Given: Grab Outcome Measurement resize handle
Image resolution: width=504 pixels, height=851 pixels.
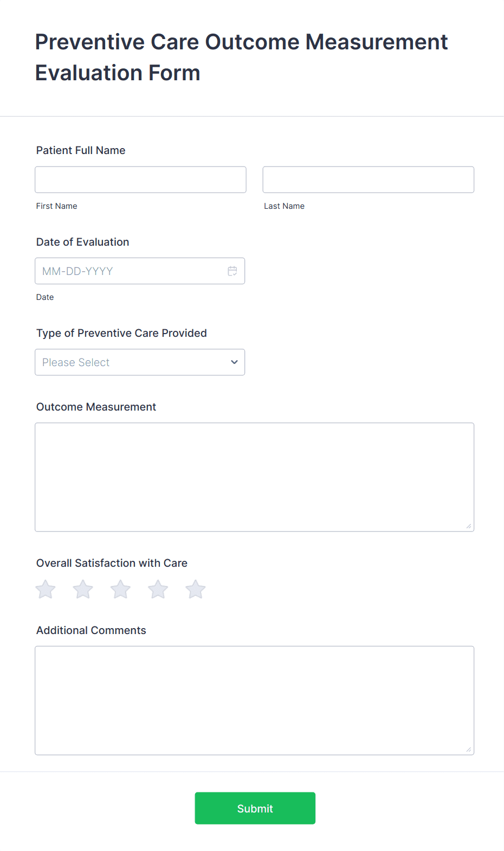Looking at the screenshot, I should [469, 526].
